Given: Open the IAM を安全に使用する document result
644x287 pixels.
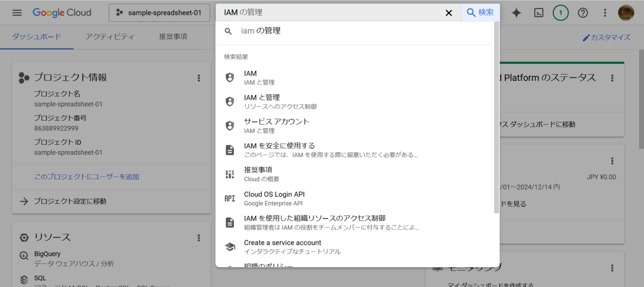Looking at the screenshot, I should point(354,150).
